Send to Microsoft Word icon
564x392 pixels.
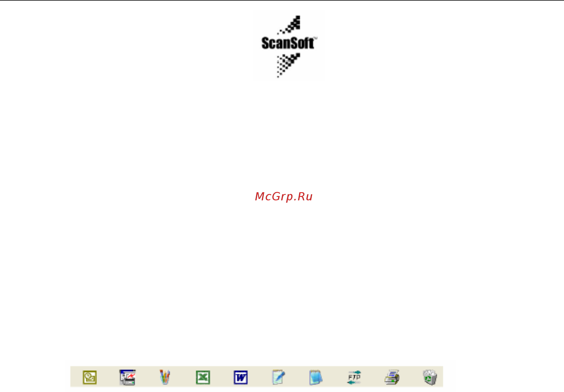pos(241,377)
